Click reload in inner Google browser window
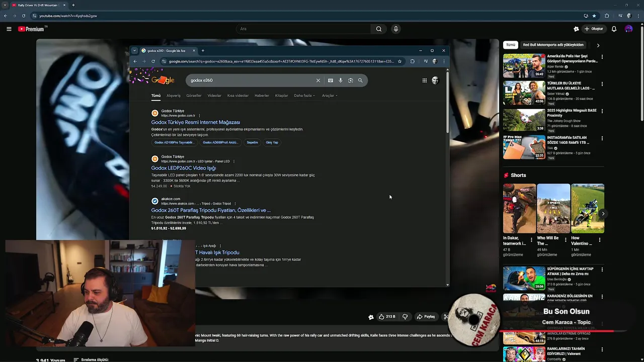Viewport: 644px width, 362px height. (x=153, y=61)
